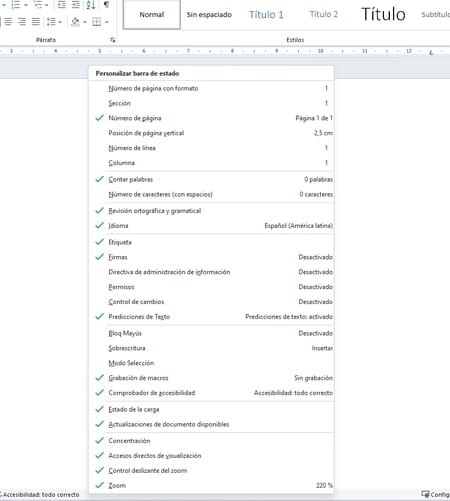This screenshot has width=450, height=501.
Task: Enable Número de línea option
Action: pos(212,148)
